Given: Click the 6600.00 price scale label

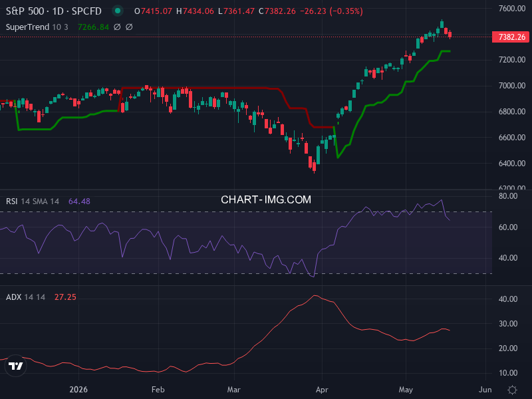Looking at the screenshot, I should tap(512, 138).
